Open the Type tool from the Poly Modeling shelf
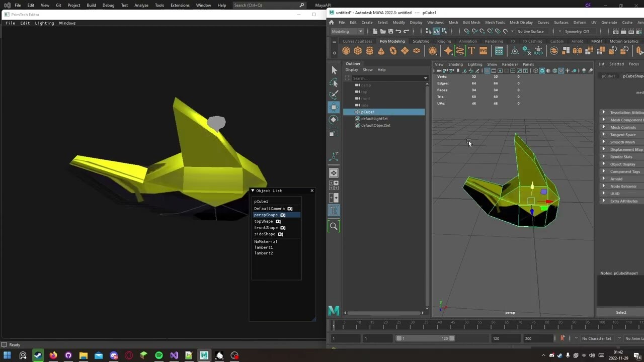 point(471,50)
